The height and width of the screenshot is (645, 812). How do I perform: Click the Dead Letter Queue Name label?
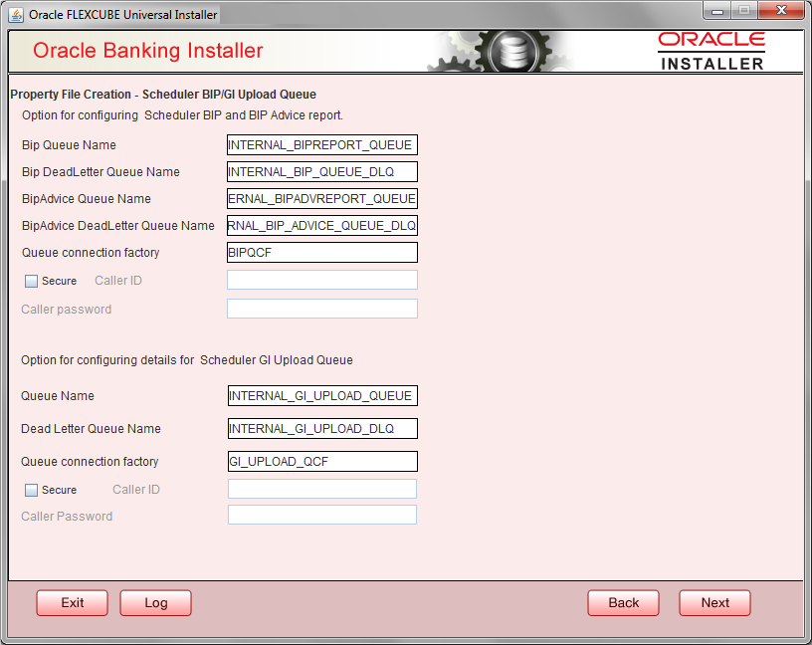pos(91,429)
